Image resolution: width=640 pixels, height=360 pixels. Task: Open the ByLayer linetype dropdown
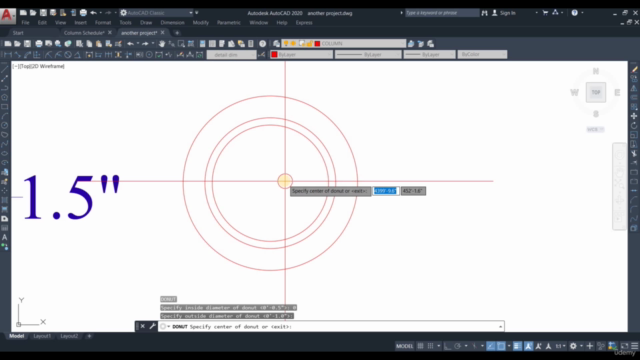[x=368, y=55]
